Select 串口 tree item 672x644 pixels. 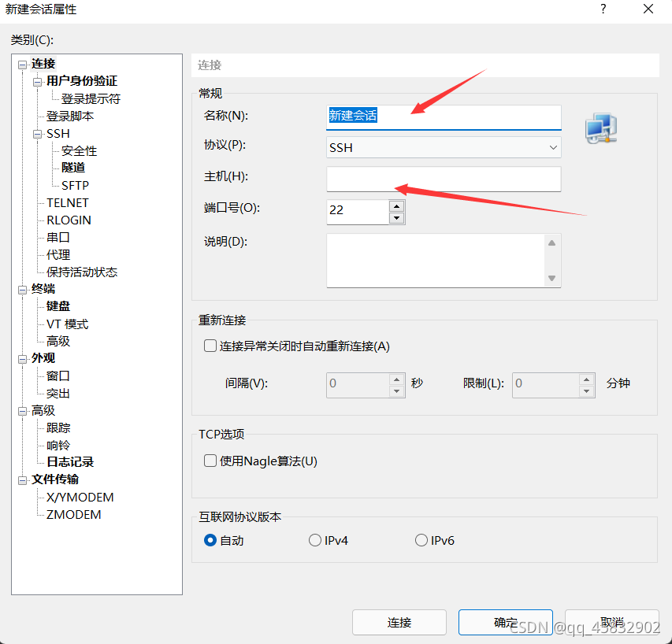pos(58,237)
